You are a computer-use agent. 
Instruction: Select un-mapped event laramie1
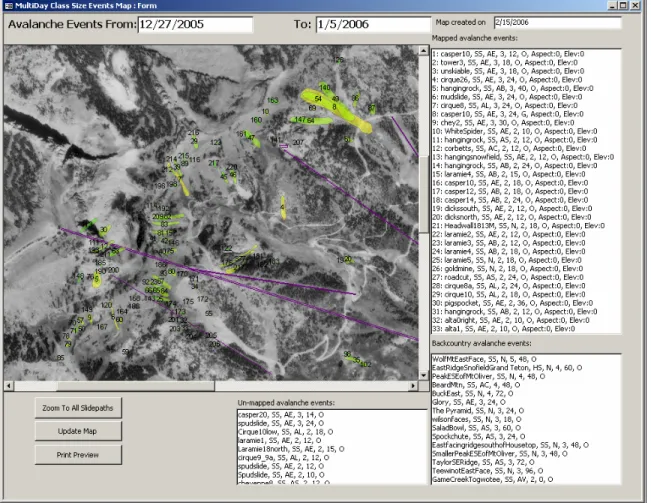point(279,440)
